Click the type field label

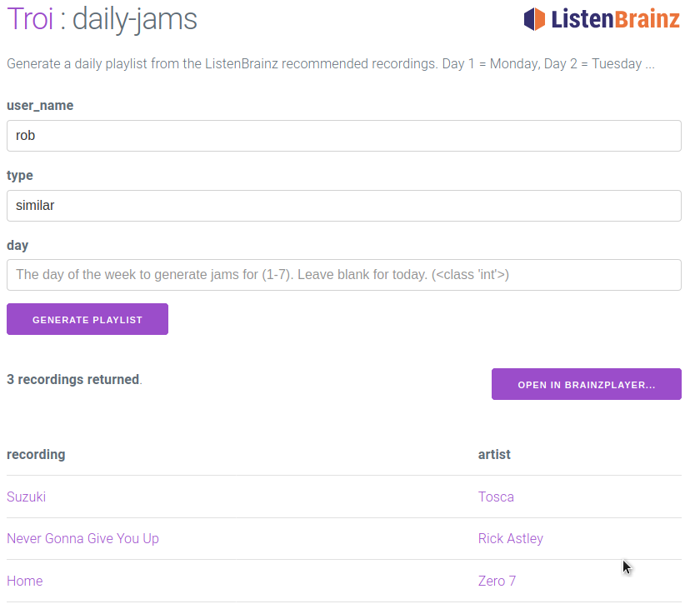(20, 175)
